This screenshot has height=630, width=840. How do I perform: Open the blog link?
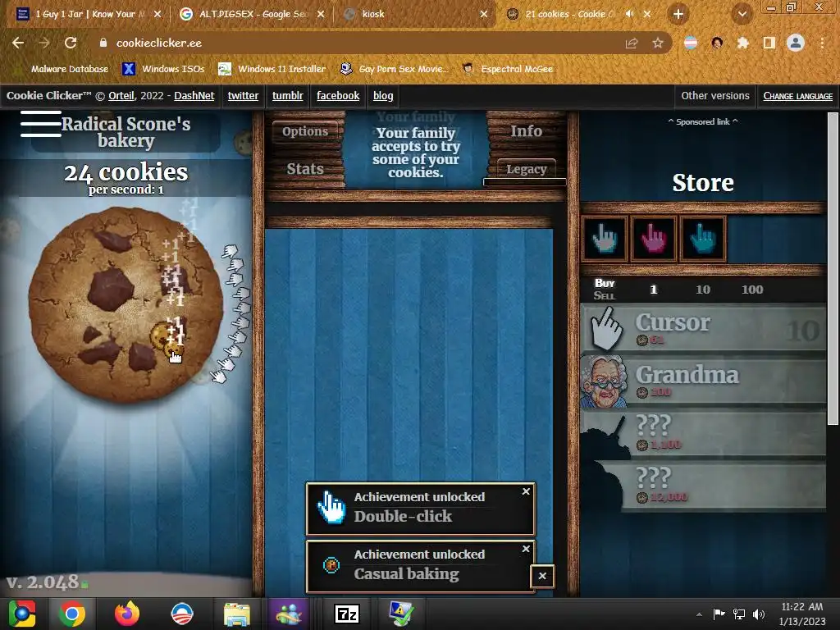click(382, 96)
